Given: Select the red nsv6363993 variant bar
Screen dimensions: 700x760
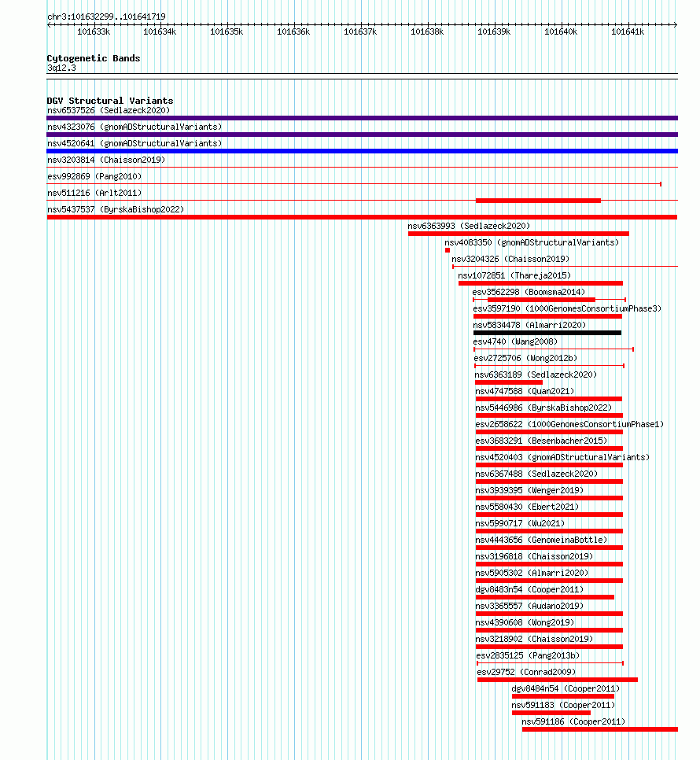Looking at the screenshot, I should pyautogui.click(x=518, y=234).
